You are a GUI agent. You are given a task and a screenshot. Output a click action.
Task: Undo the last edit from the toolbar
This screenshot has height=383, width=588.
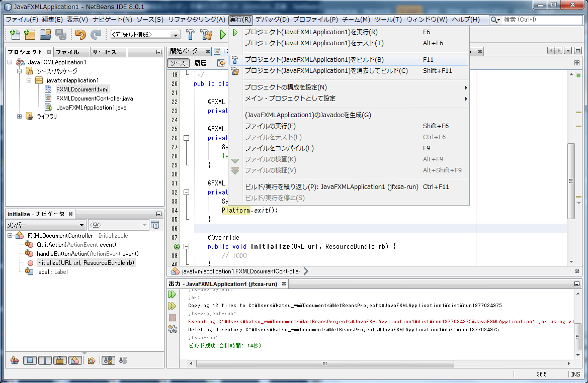pos(80,35)
